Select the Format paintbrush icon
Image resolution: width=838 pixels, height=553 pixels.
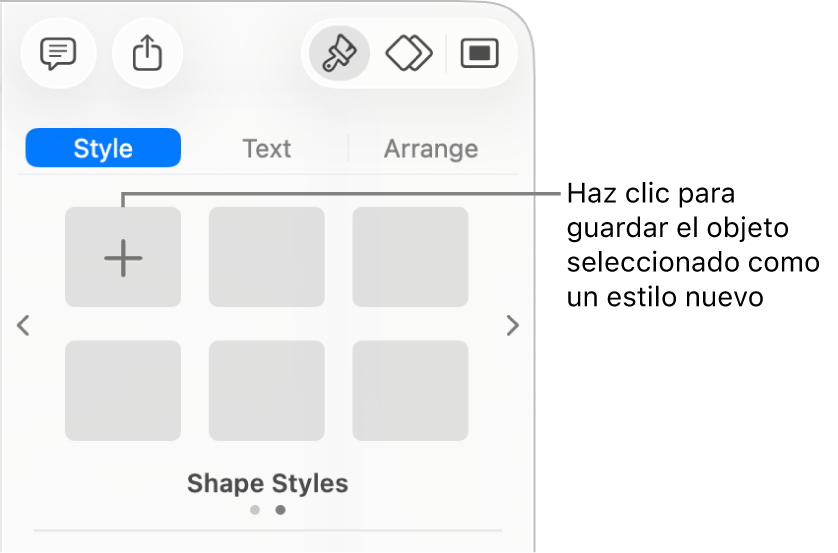click(340, 54)
